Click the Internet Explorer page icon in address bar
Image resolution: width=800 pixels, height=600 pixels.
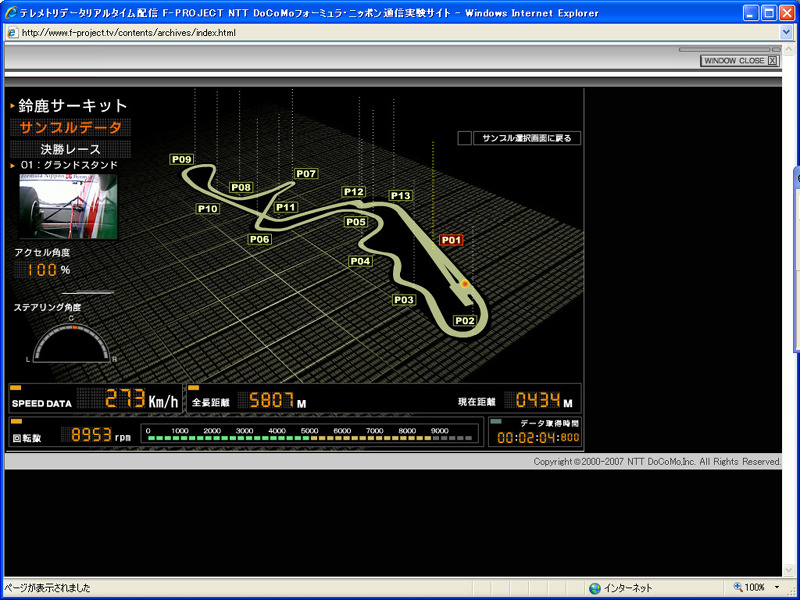[x=12, y=33]
